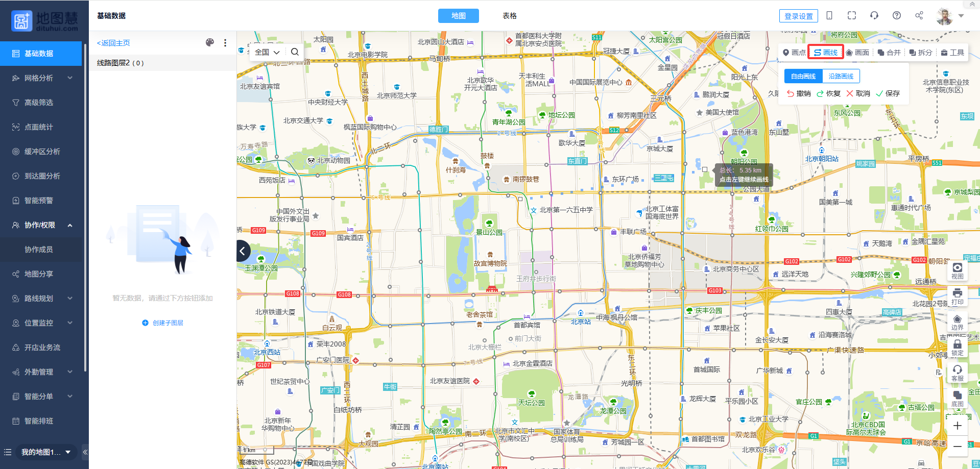
Task: Click the 锁定 lock map button
Action: (x=957, y=348)
